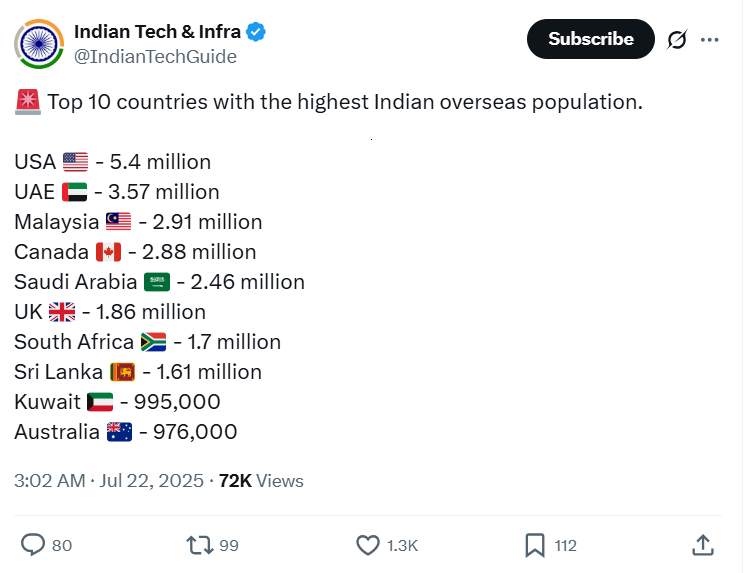
Task: Open the Grok explain icon
Action: tap(677, 39)
